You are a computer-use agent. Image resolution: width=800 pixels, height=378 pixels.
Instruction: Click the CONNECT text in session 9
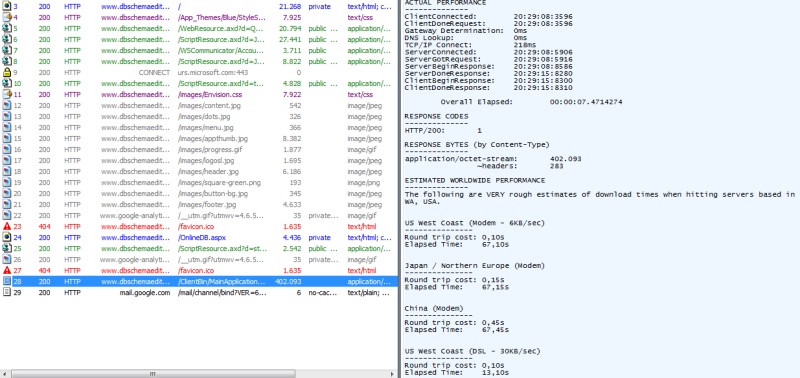154,72
